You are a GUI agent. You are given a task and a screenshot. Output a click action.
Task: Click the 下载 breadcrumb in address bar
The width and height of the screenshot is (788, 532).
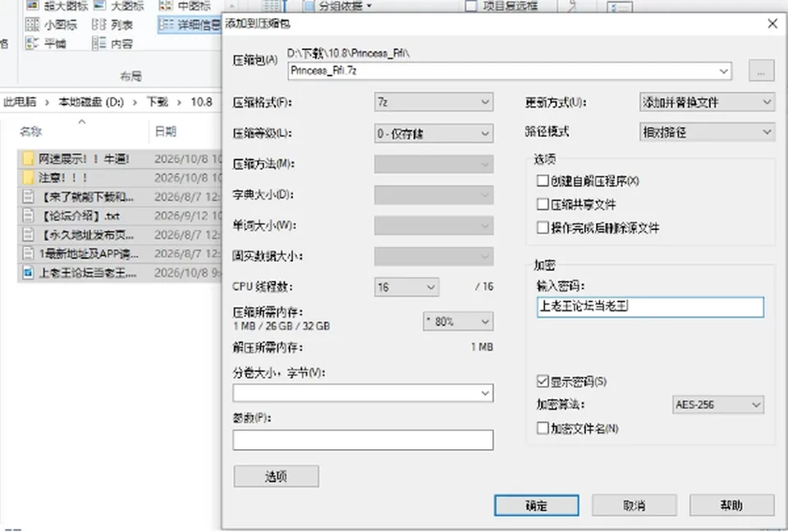[x=158, y=102]
